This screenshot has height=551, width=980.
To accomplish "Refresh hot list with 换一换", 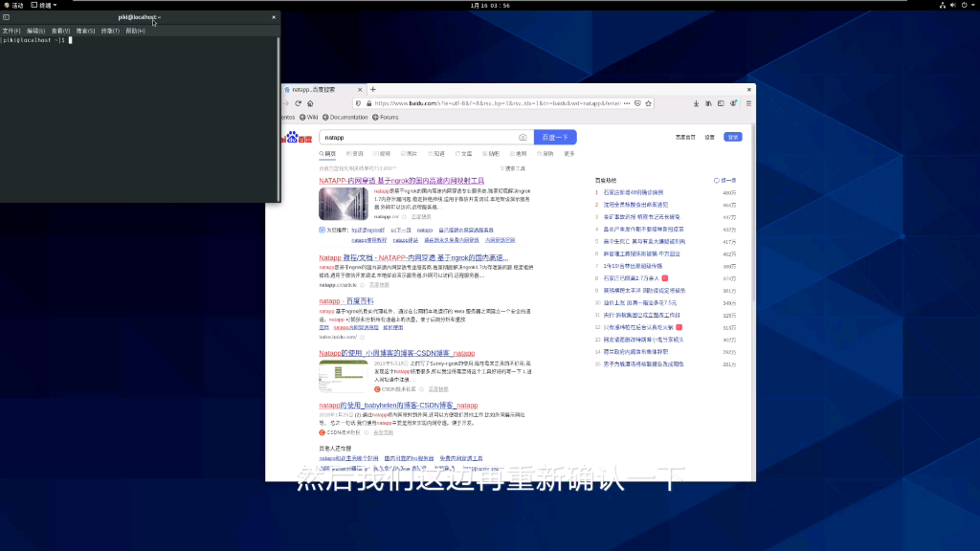I will (x=725, y=181).
